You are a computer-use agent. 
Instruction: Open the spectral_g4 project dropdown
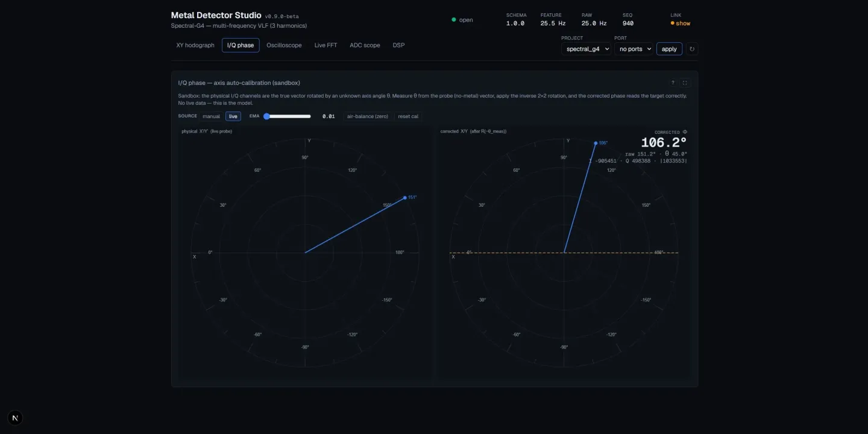[x=586, y=49]
